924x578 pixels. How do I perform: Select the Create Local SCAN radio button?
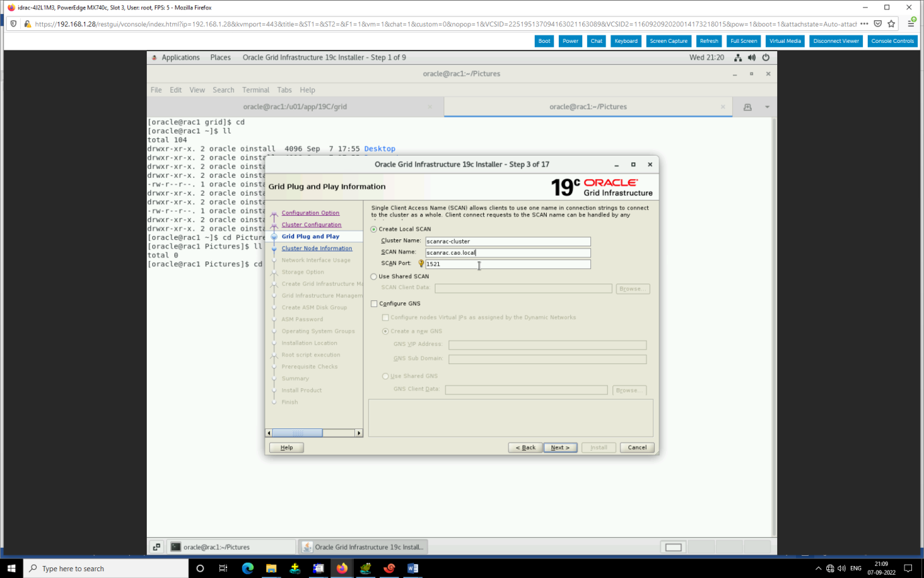tap(374, 229)
